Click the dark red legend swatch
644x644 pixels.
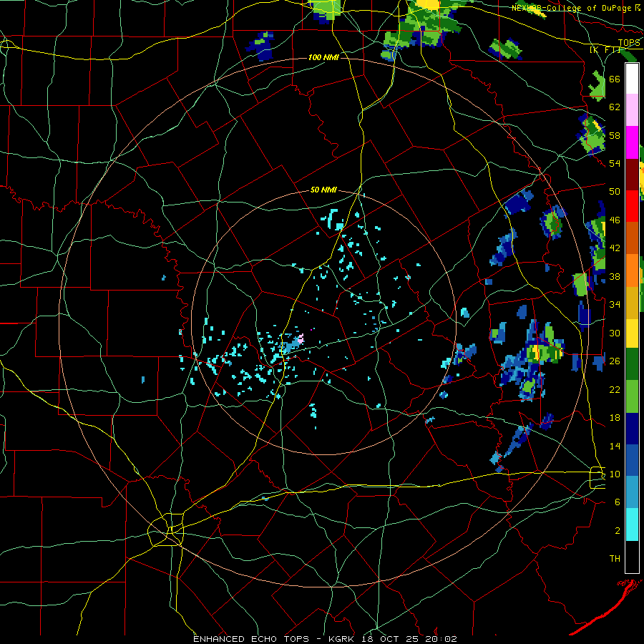tap(632, 175)
